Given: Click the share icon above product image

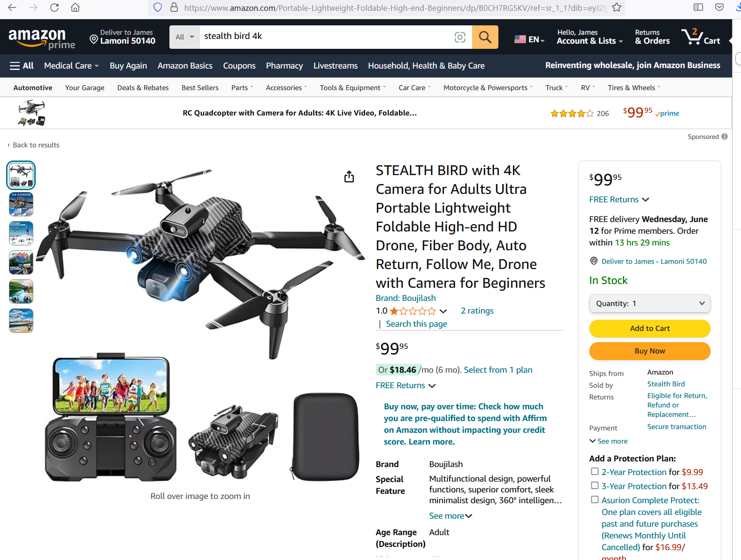Looking at the screenshot, I should (x=349, y=176).
